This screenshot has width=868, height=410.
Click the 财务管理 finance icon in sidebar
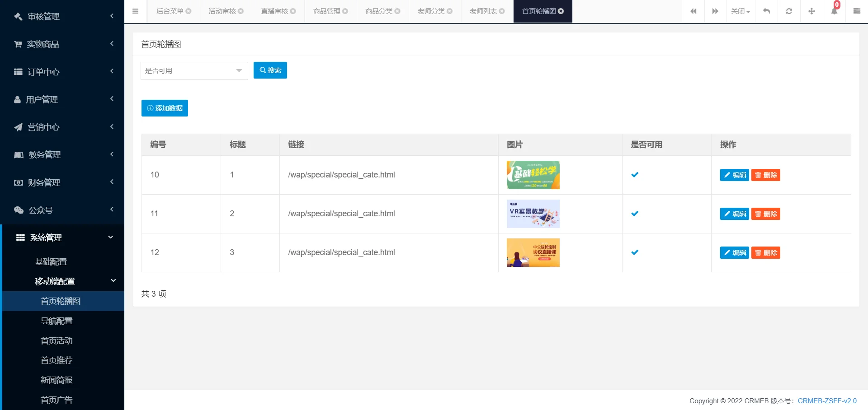click(18, 182)
